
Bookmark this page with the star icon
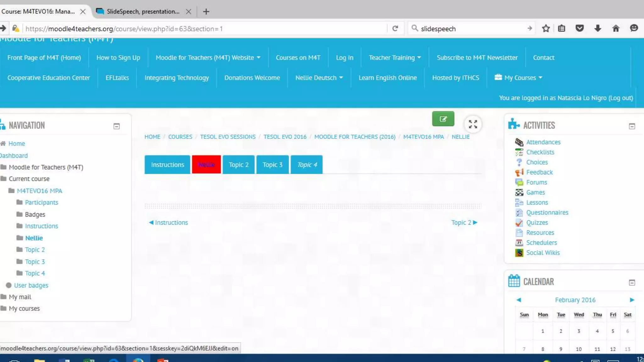click(546, 29)
